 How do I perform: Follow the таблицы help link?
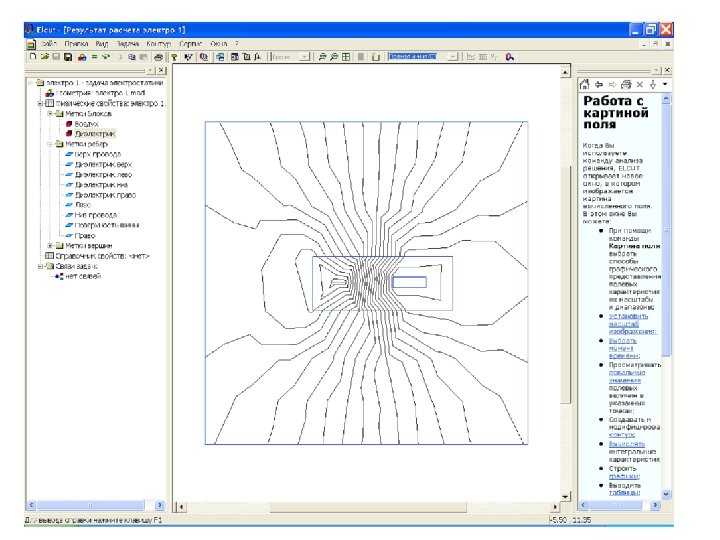click(624, 492)
